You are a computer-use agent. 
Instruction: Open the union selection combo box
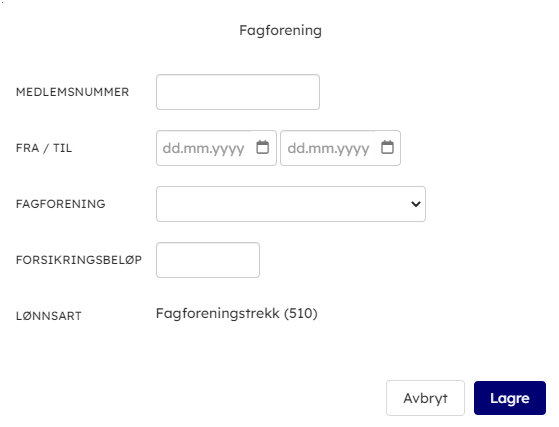pos(291,204)
